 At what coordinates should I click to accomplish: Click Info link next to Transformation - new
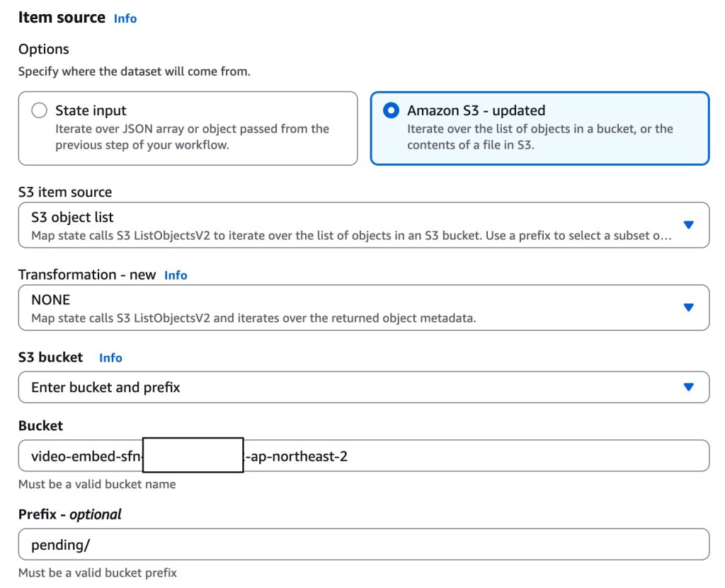click(176, 275)
